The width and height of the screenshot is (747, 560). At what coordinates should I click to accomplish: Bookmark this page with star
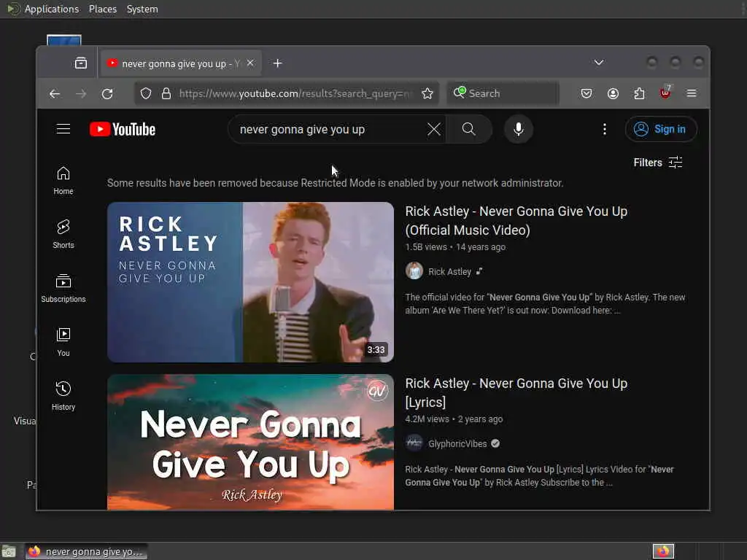click(x=427, y=93)
